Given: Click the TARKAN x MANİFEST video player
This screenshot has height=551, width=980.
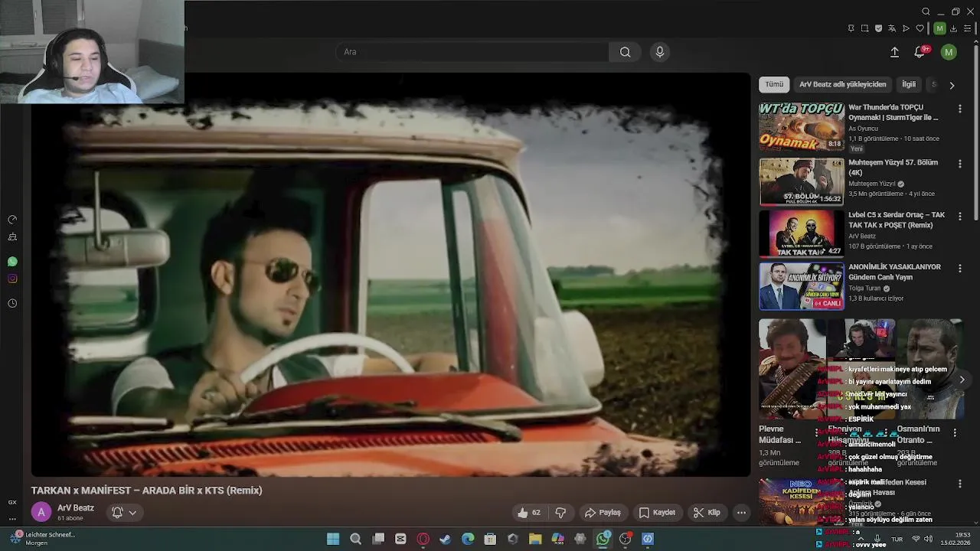Looking at the screenshot, I should click(390, 274).
